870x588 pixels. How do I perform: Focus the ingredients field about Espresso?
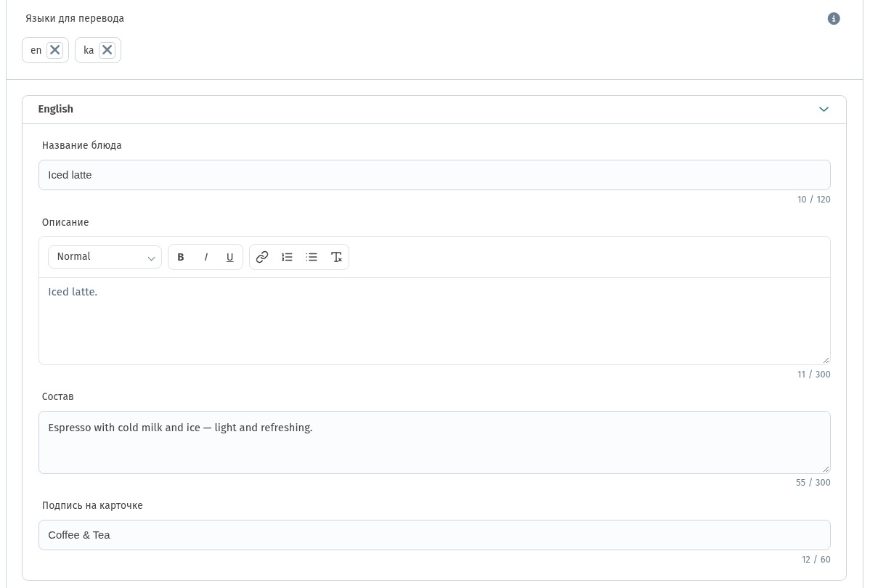[434, 443]
